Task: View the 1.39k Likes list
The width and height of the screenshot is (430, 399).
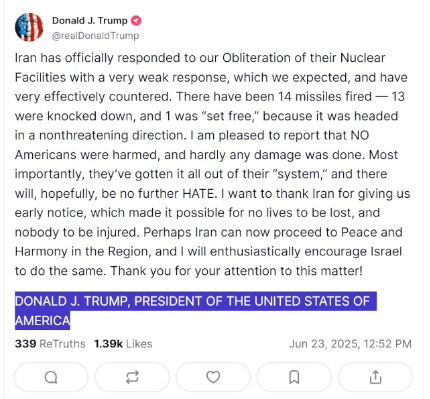Action: pos(123,344)
